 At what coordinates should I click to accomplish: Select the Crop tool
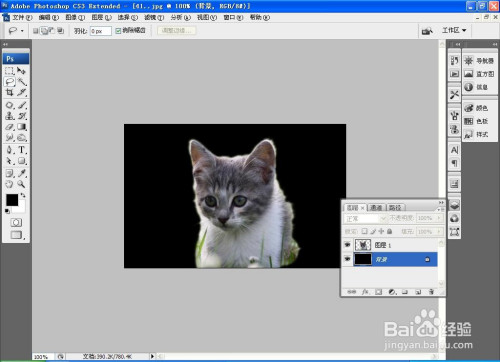point(10,92)
